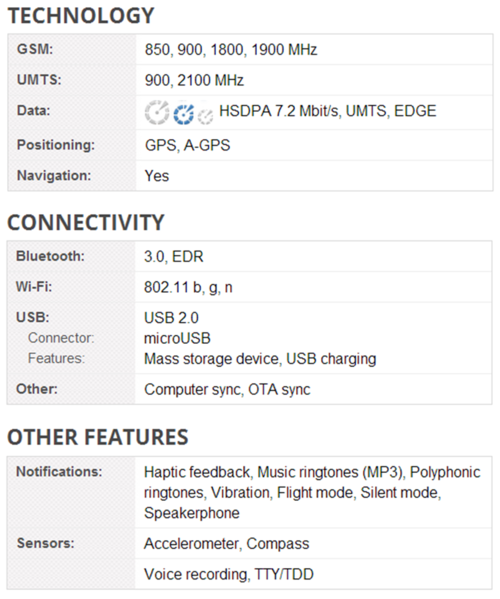Click the Voice recording, TTY/TDD row
500x599 pixels.
coord(313,574)
